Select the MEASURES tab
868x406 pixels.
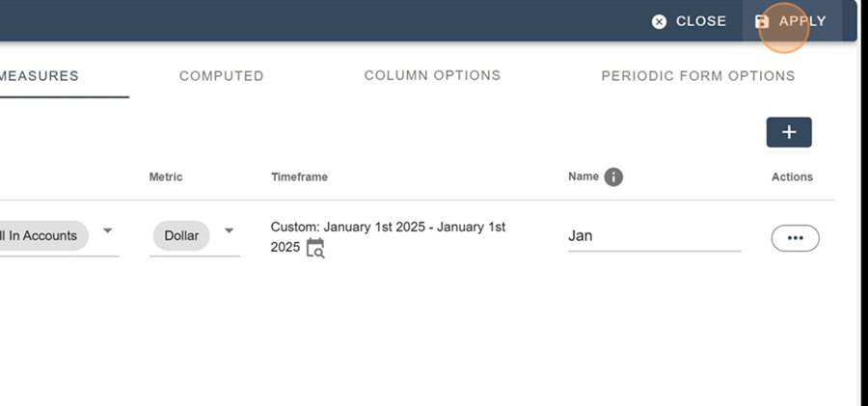click(39, 76)
